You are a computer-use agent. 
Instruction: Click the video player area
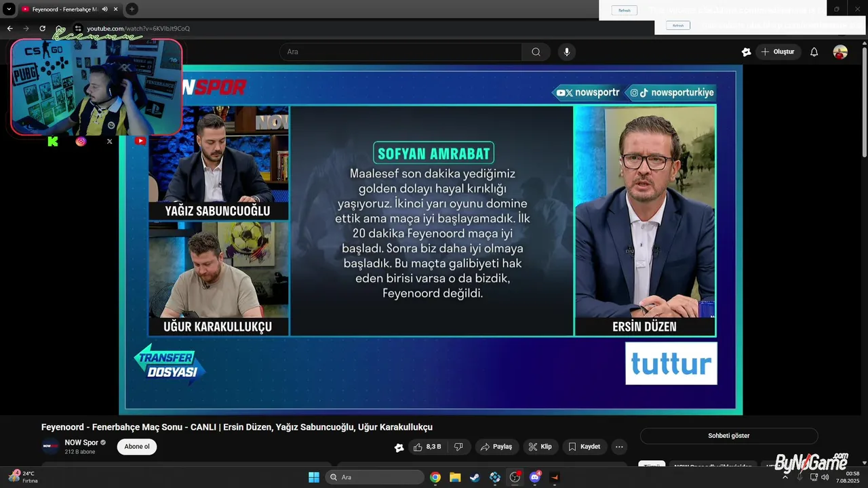431,239
